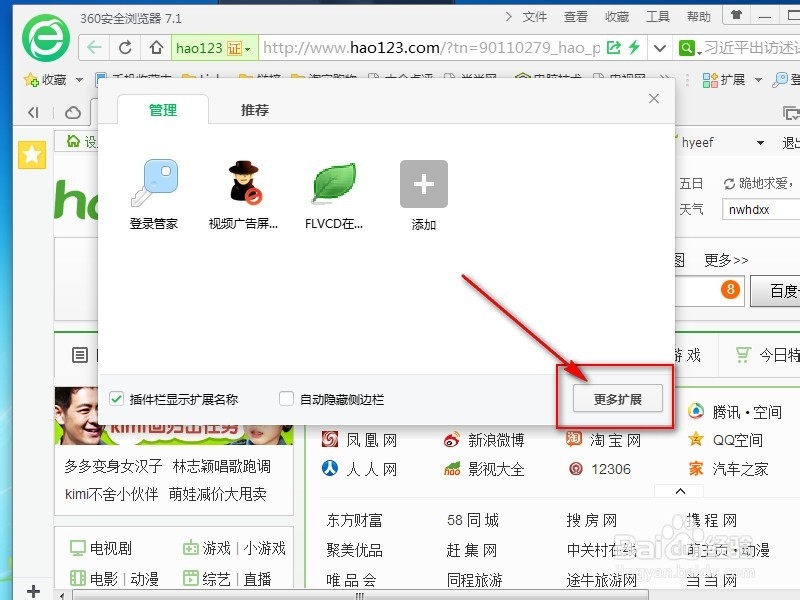Enable 自动隐藏侧边栏 checkbox

pos(286,399)
